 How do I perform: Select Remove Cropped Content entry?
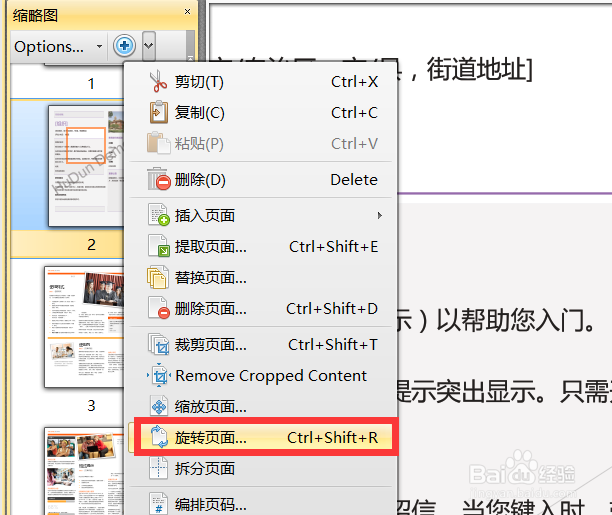tap(261, 376)
